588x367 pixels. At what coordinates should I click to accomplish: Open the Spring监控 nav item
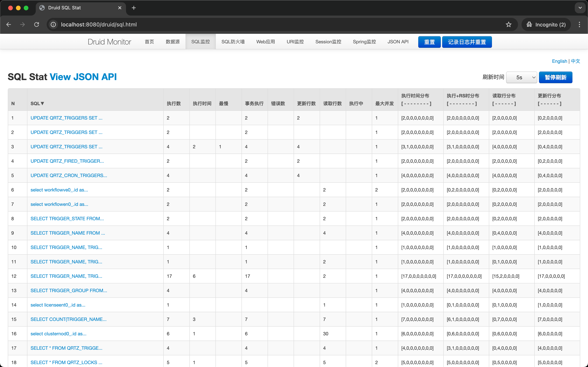[x=364, y=42]
